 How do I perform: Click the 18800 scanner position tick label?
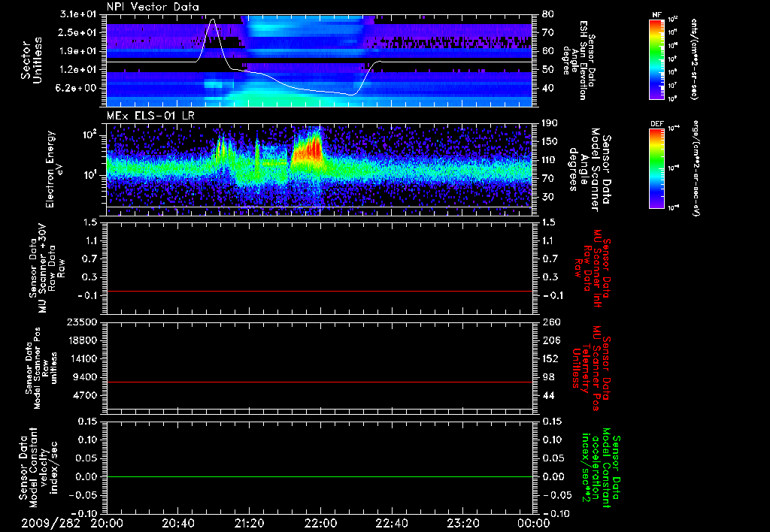[82, 340]
